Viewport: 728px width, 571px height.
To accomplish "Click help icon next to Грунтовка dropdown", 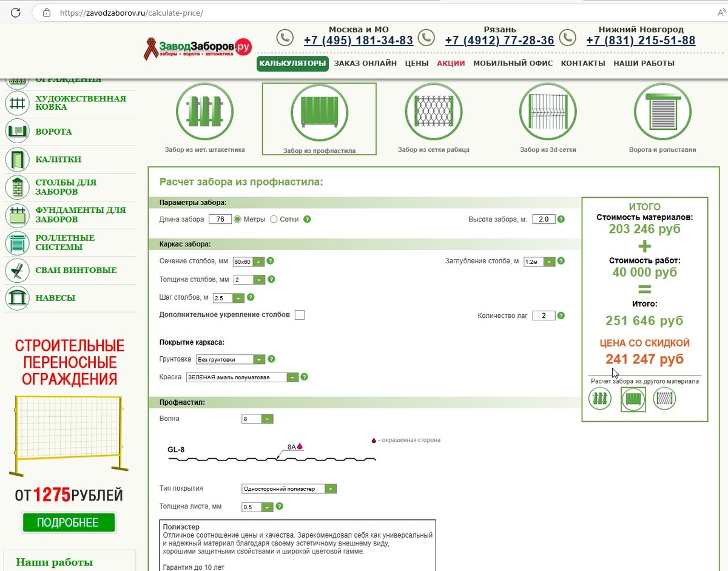I will click(271, 359).
